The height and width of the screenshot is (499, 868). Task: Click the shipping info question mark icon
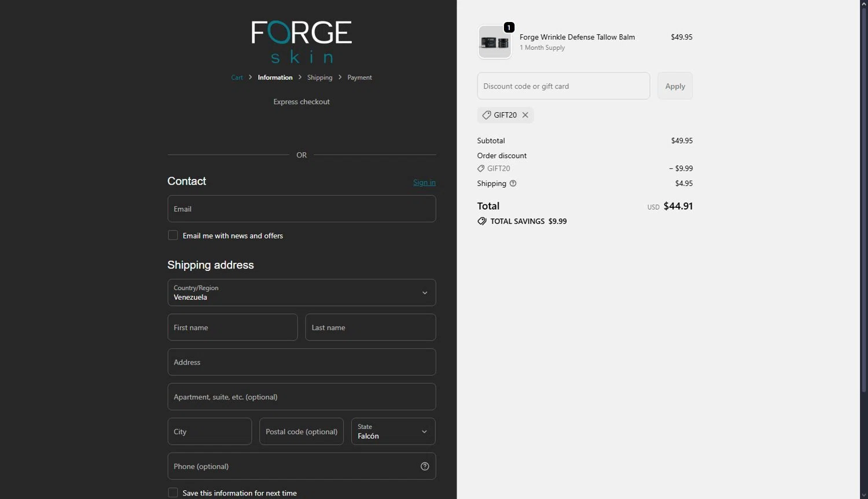click(513, 184)
